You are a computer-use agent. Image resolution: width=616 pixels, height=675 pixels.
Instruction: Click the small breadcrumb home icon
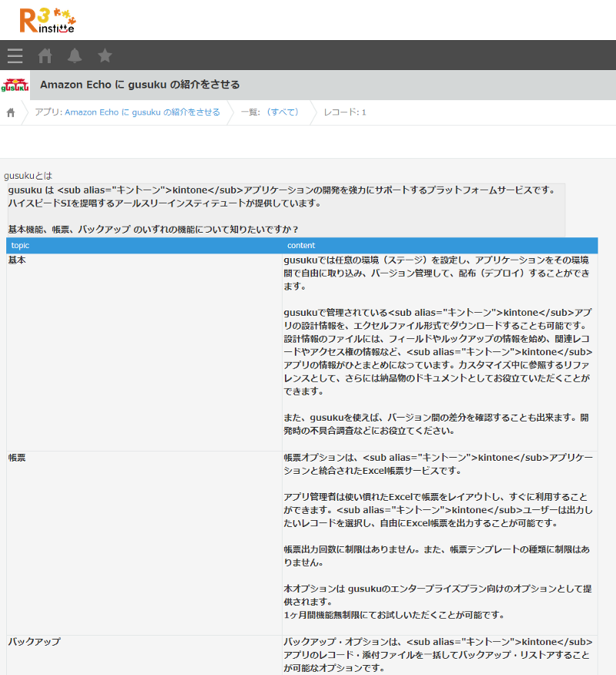click(x=11, y=112)
